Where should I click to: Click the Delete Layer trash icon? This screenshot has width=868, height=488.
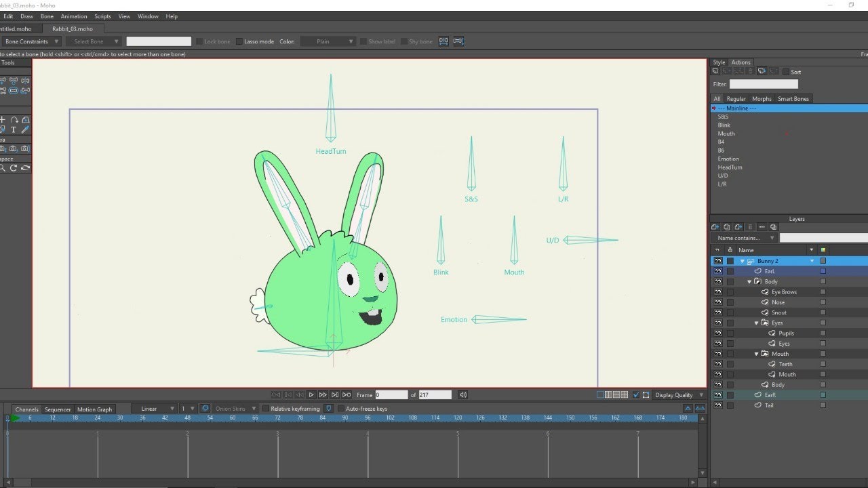750,227
